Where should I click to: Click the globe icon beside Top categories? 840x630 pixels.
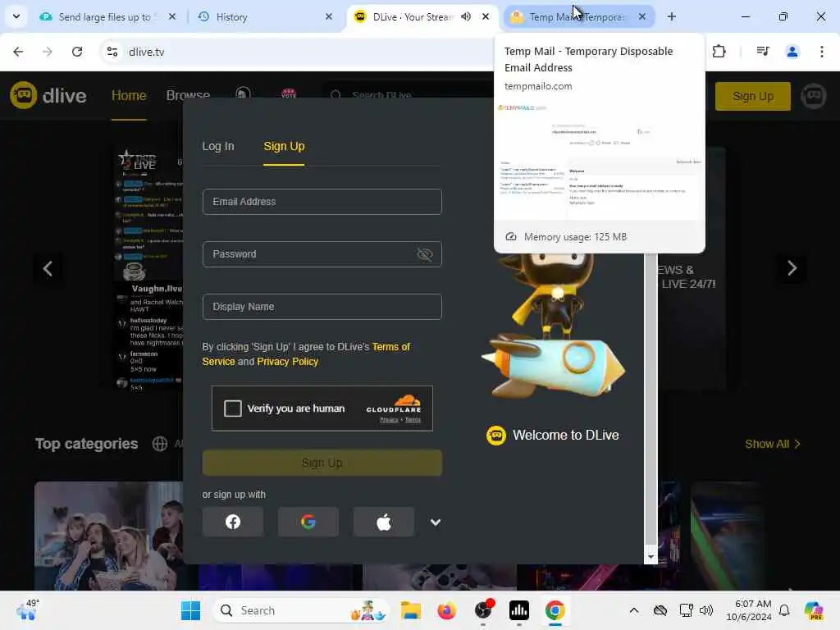(x=160, y=444)
